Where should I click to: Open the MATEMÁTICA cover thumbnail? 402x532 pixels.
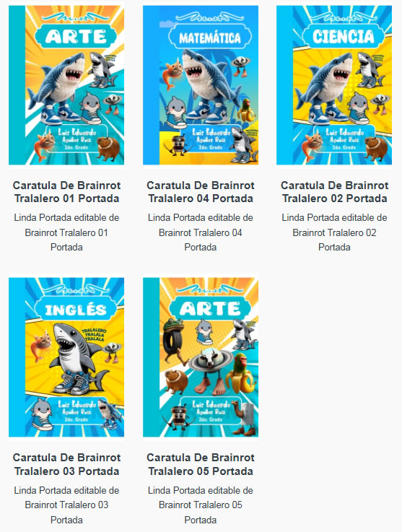coord(201,85)
